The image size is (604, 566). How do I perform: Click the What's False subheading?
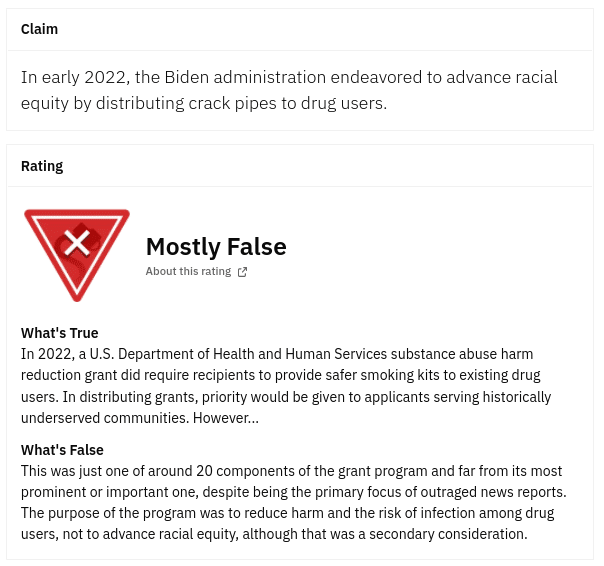[62, 450]
